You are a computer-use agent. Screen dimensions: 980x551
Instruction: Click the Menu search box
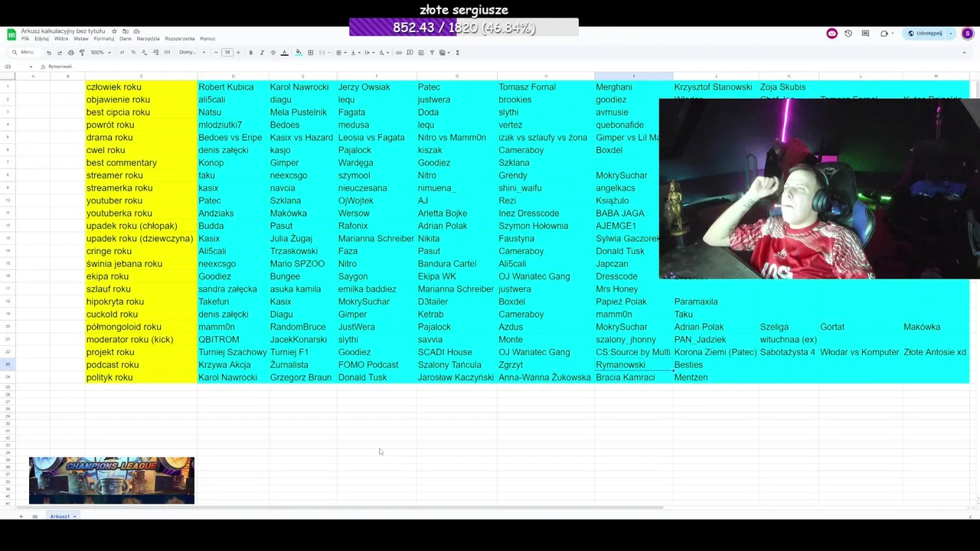coord(26,53)
